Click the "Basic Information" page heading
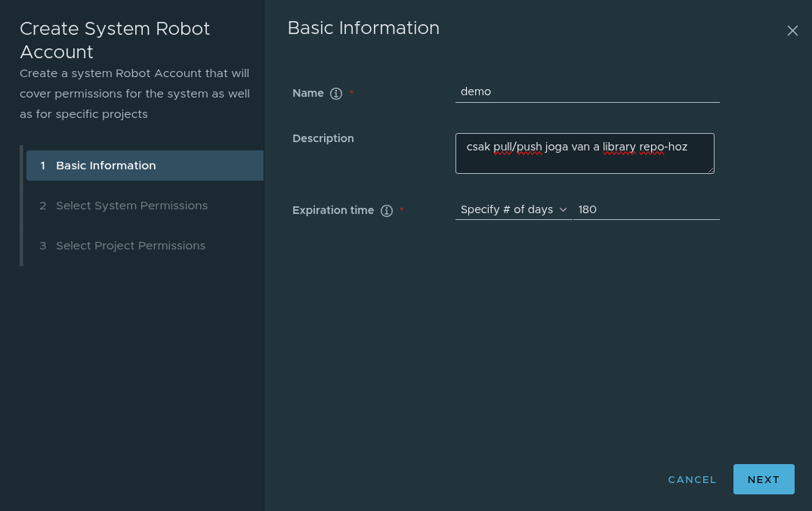812x511 pixels. [363, 28]
